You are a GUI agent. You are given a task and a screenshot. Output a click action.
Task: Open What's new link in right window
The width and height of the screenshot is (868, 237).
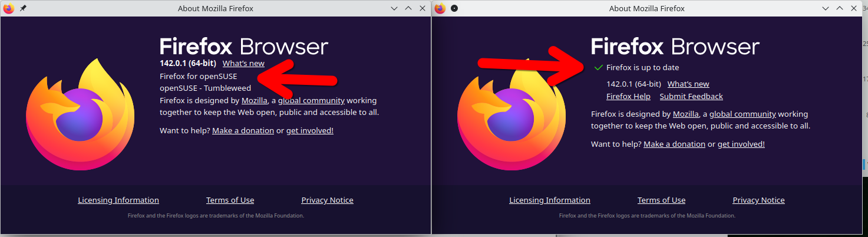688,84
